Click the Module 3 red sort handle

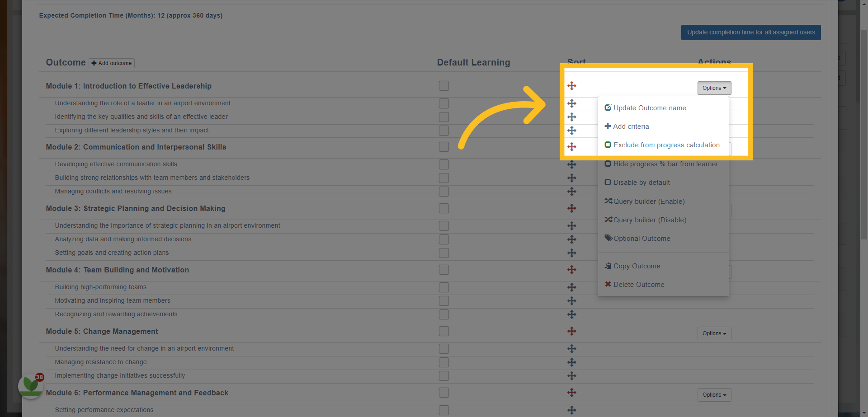point(571,208)
